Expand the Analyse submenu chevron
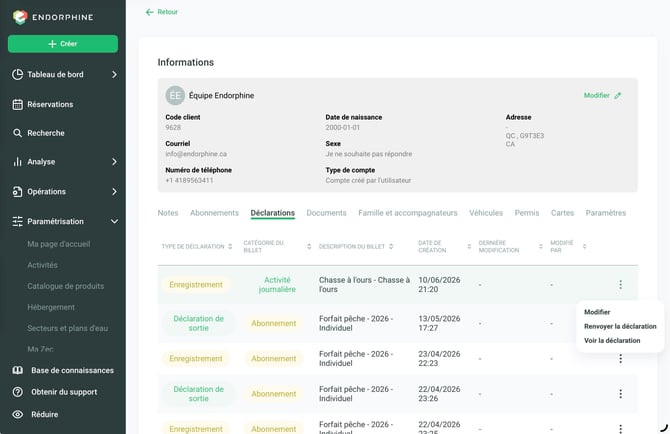Screen dimensions: 670x434 click(x=114, y=161)
